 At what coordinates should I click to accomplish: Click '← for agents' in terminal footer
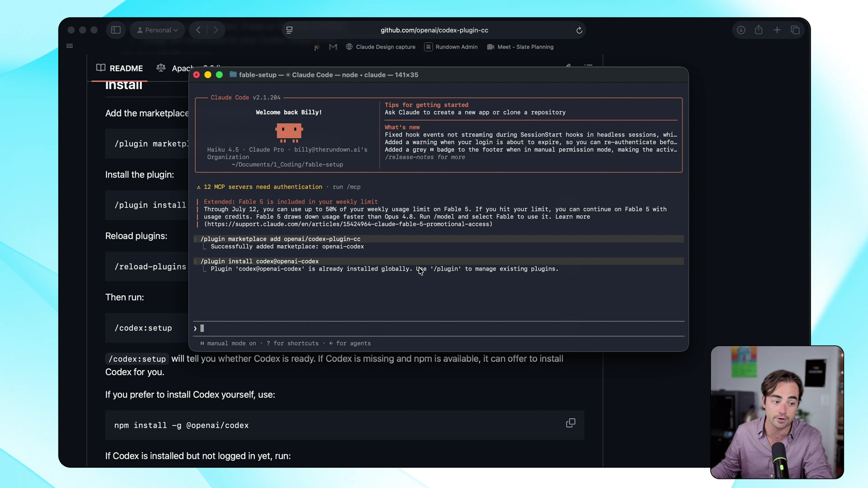click(x=350, y=343)
